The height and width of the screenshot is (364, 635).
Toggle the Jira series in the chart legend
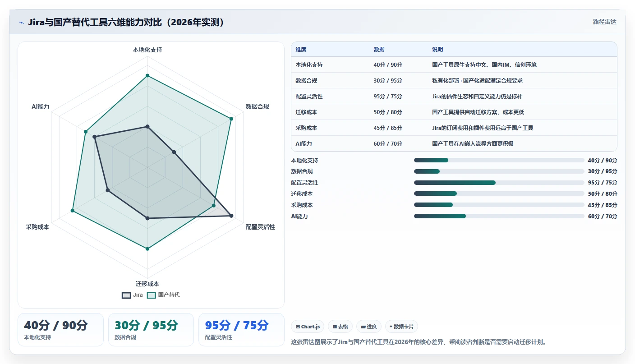coord(132,295)
